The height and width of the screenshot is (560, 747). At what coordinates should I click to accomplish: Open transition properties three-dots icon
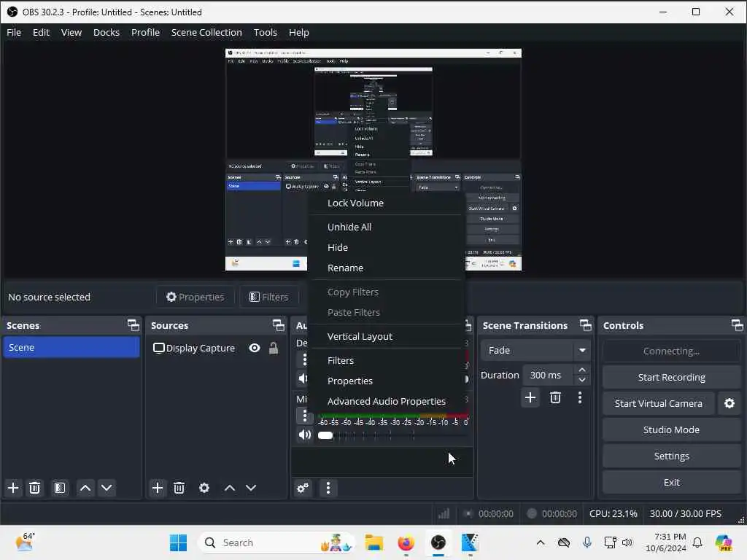coord(580,397)
